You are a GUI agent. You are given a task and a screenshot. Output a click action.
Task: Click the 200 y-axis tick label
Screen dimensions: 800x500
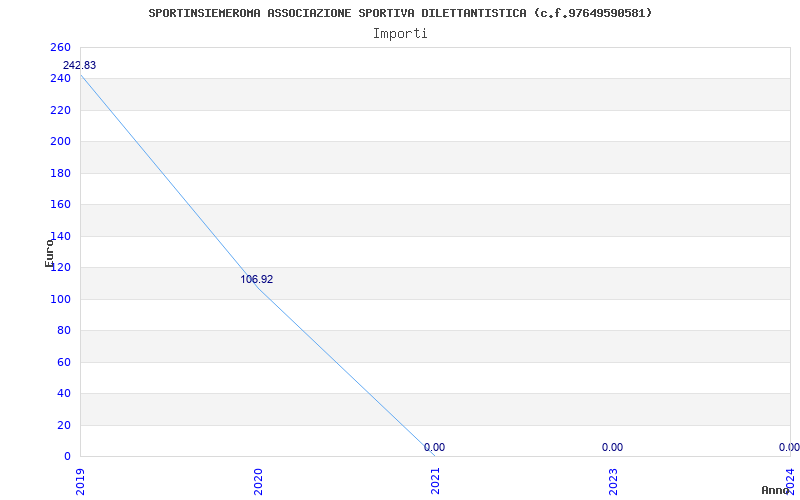pyautogui.click(x=60, y=141)
